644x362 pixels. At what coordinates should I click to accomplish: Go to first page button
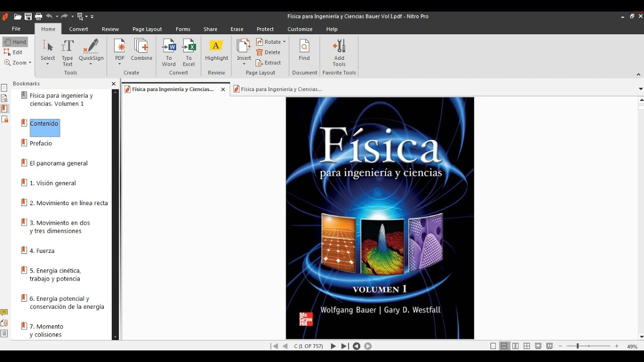[x=275, y=346]
